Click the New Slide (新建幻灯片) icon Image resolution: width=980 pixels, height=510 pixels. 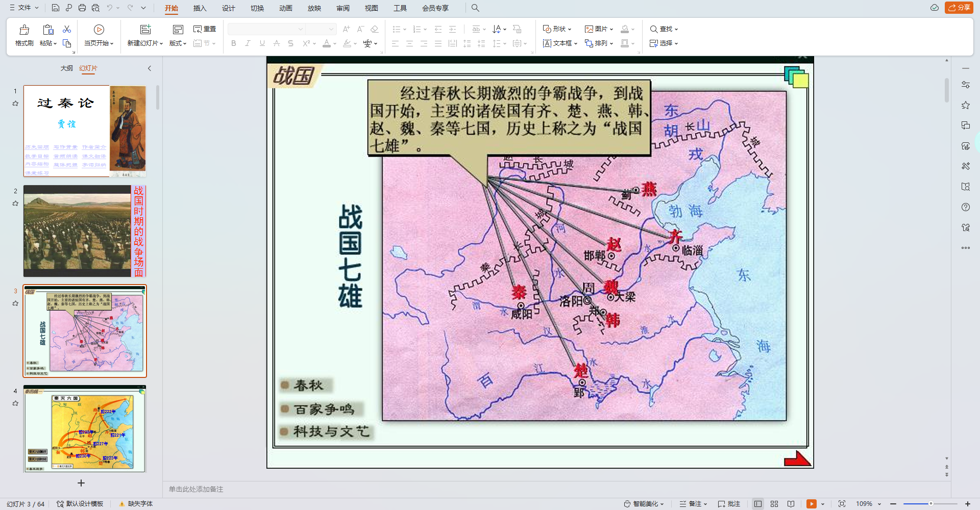coord(145,30)
